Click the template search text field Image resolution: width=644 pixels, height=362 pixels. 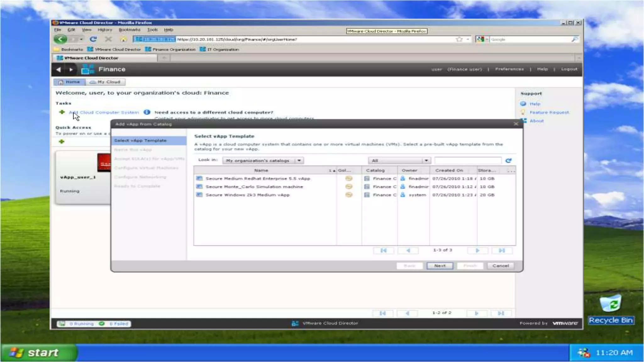(x=468, y=161)
